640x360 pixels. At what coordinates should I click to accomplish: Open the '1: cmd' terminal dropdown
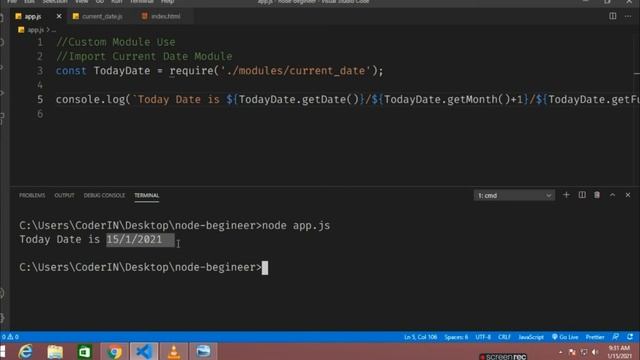514,196
